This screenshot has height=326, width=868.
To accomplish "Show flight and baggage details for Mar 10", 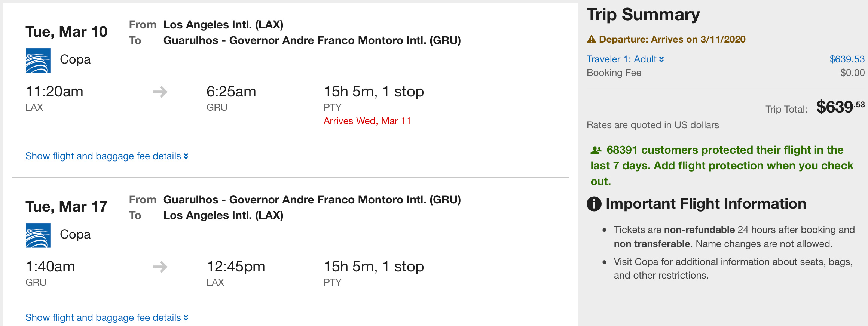I will (107, 156).
